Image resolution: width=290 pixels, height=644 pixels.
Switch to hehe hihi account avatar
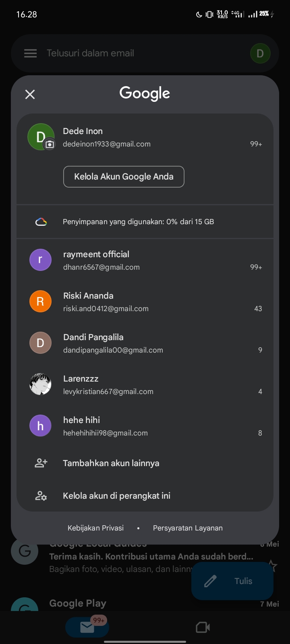[x=40, y=425]
